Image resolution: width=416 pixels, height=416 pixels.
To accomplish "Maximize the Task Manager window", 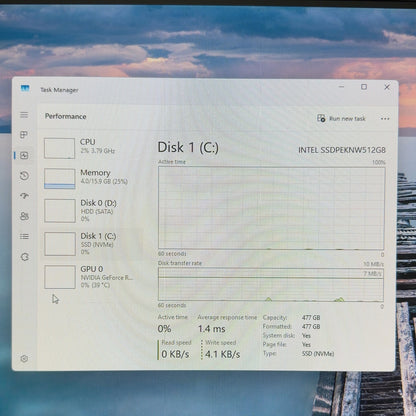I will tap(364, 87).
